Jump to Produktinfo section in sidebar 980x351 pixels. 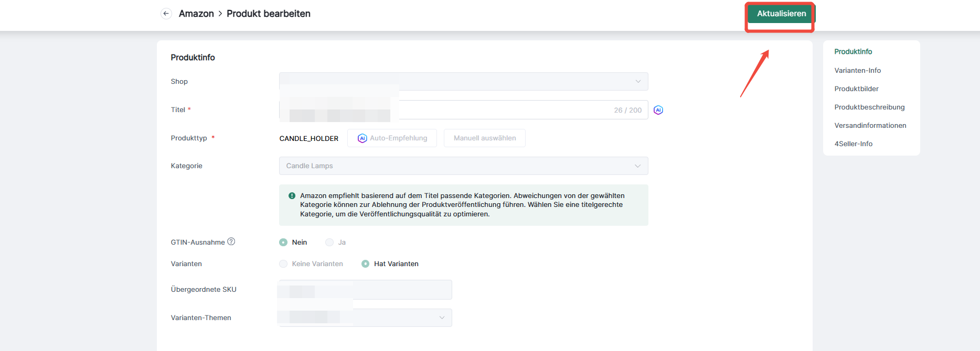click(x=853, y=51)
